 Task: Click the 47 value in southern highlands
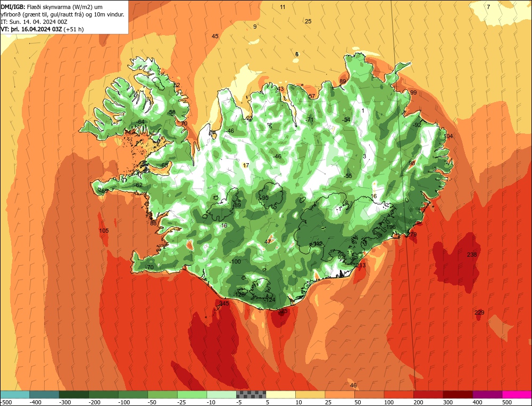(268, 242)
